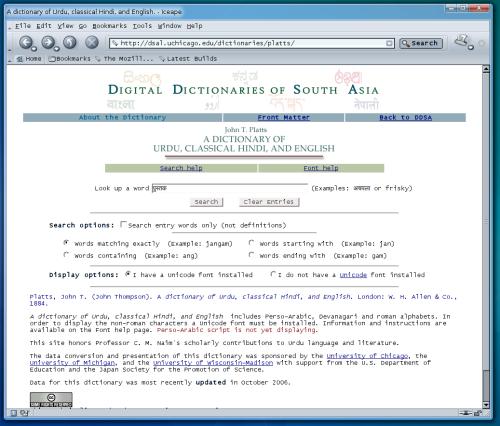Click the Search button next to URL bar
The height and width of the screenshot is (426, 500).
[421, 43]
